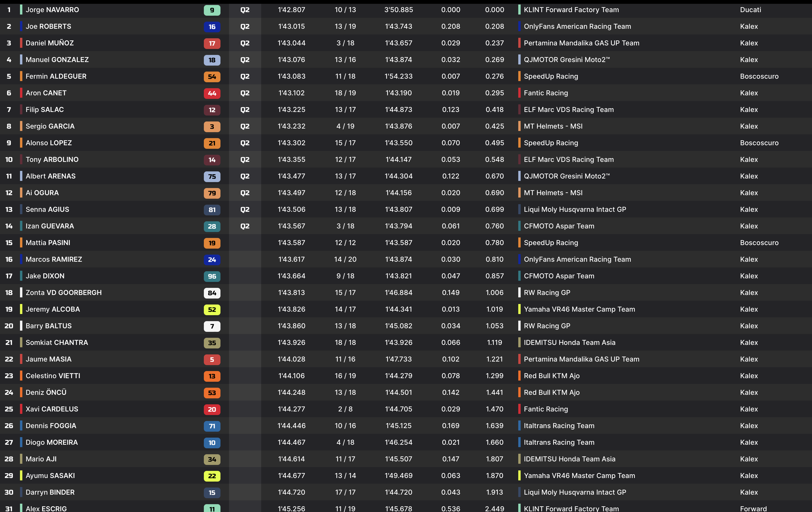The height and width of the screenshot is (512, 812).
Task: Click Zonta VD Goorbergh's white 84 badge
Action: (212, 293)
